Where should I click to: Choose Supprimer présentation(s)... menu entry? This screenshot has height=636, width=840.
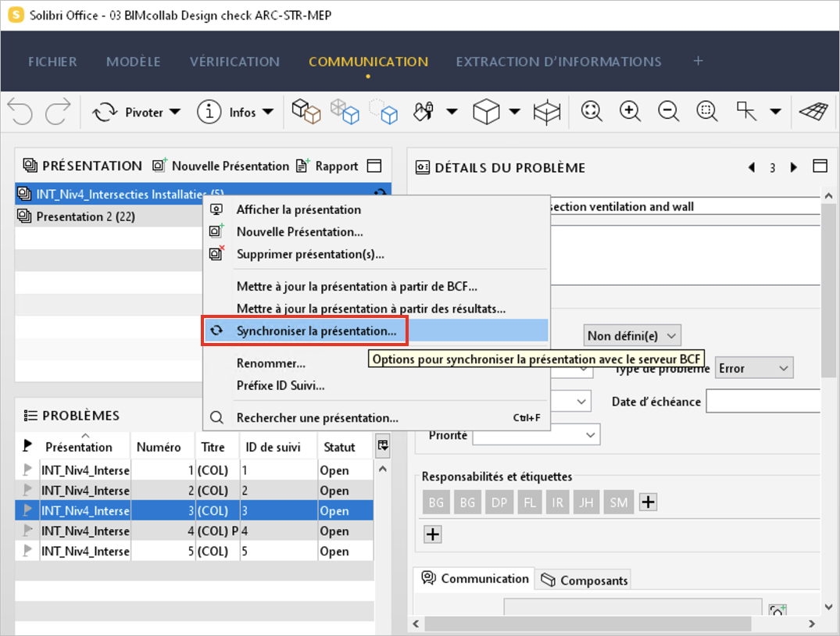pyautogui.click(x=376, y=255)
